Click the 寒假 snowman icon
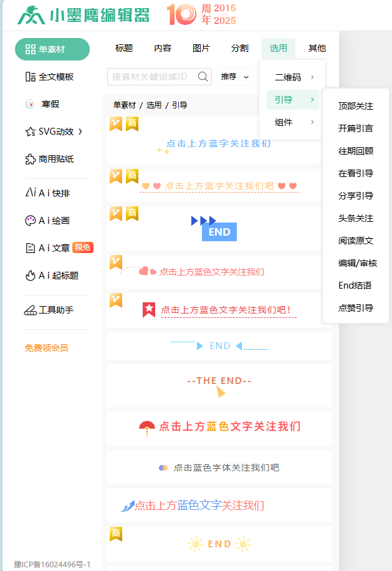The image size is (392, 571). click(x=30, y=104)
